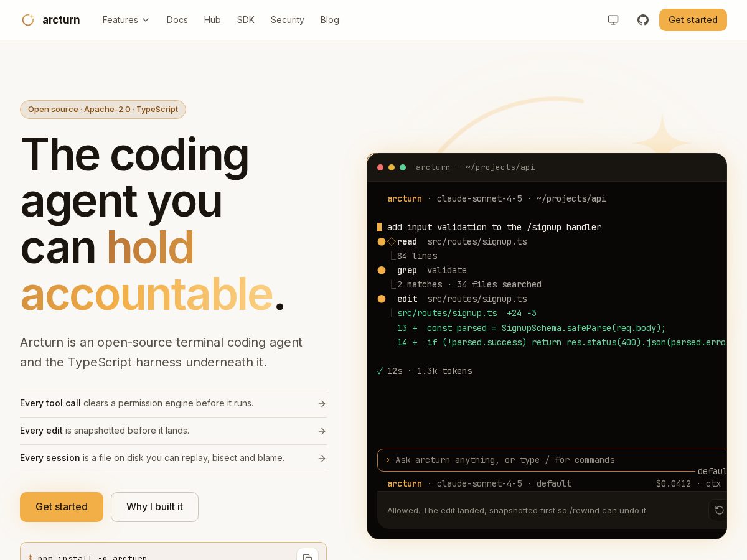Open the arcturn home link text
747x560 pixels.
point(61,20)
